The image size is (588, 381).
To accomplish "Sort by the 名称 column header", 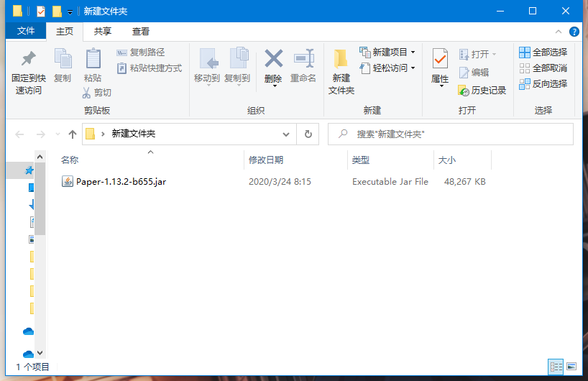I will pos(70,160).
